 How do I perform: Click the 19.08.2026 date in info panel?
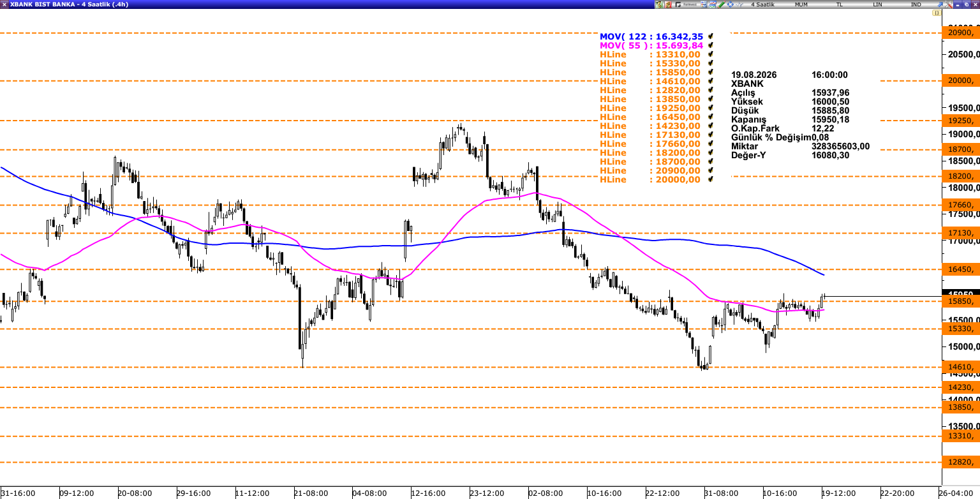[754, 75]
